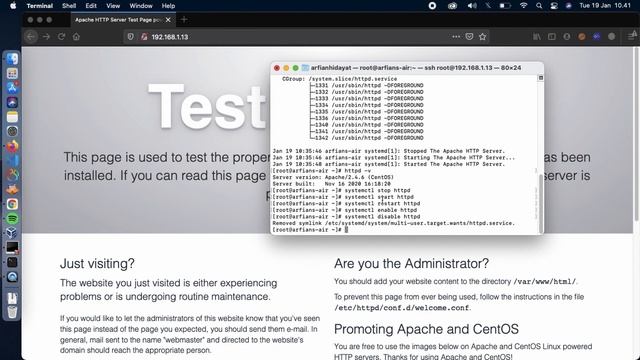Click the 'Just visiting?' heading

click(x=97, y=264)
